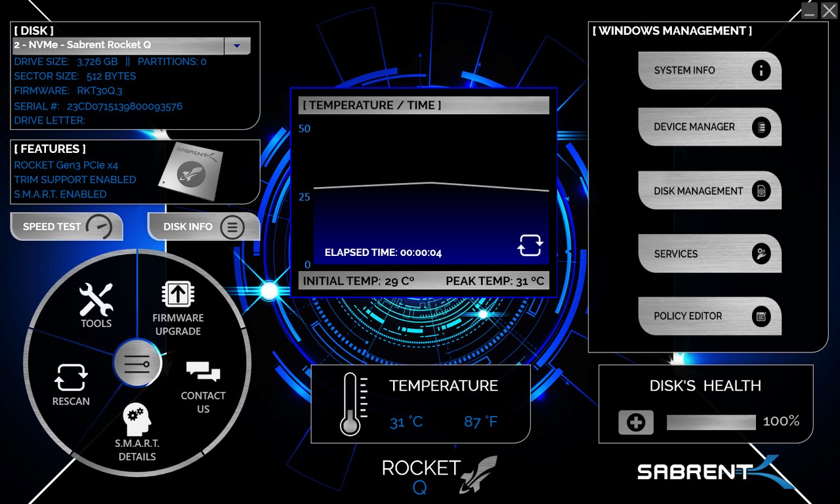The image size is (840, 504).
Task: Launch the Policy Editor button
Action: [x=709, y=316]
